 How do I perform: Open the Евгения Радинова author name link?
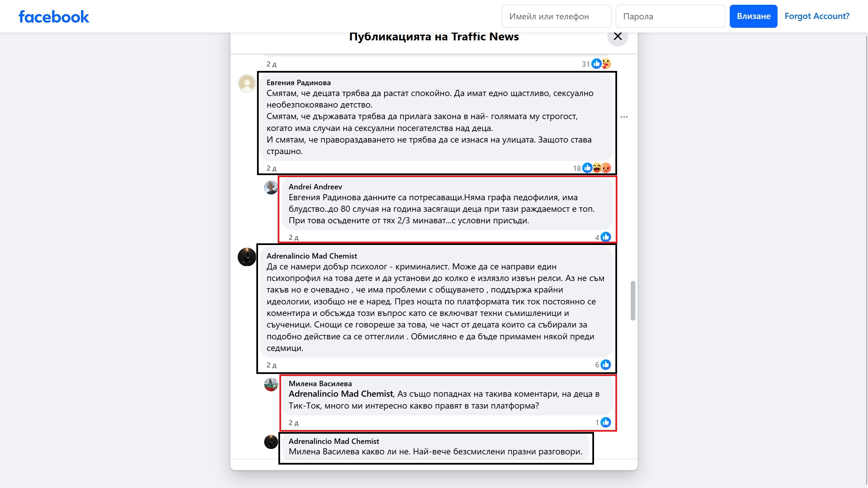(298, 82)
